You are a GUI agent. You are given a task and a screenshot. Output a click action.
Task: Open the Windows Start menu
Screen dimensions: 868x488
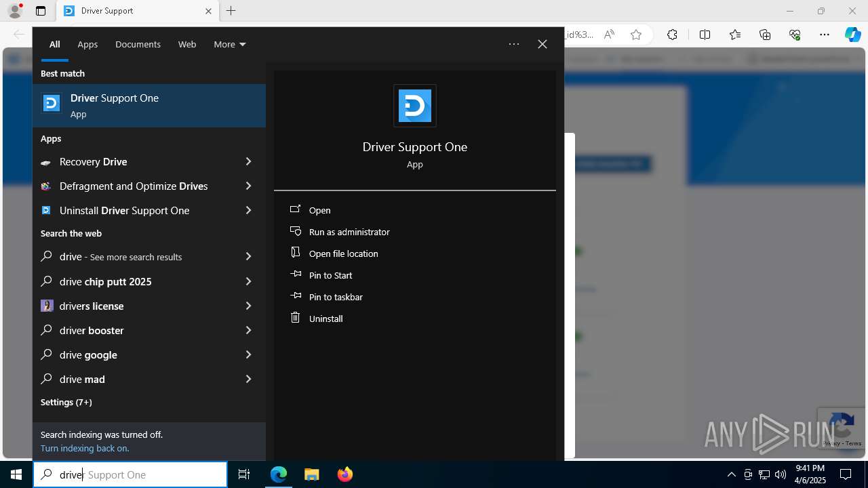pos(16,474)
